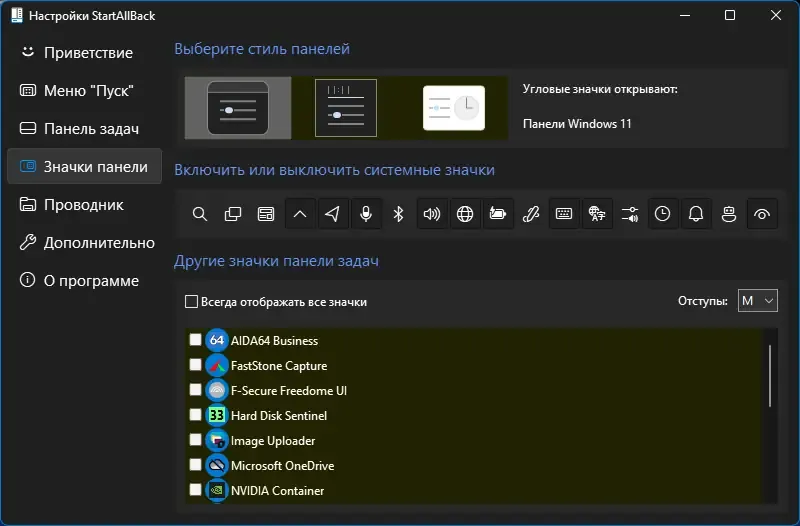Open the Отступы dropdown set to M
Image resolution: width=800 pixels, height=526 pixels.
tap(758, 301)
